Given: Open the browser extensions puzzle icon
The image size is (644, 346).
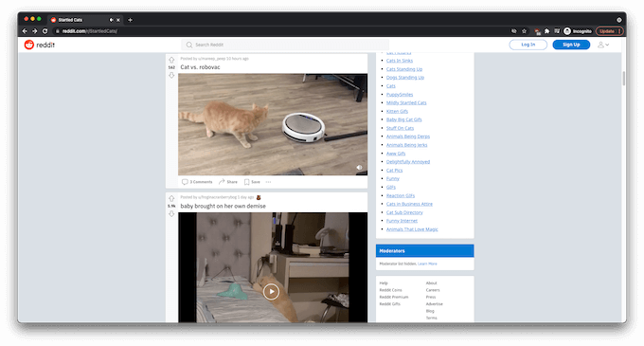Looking at the screenshot, I should click(546, 31).
